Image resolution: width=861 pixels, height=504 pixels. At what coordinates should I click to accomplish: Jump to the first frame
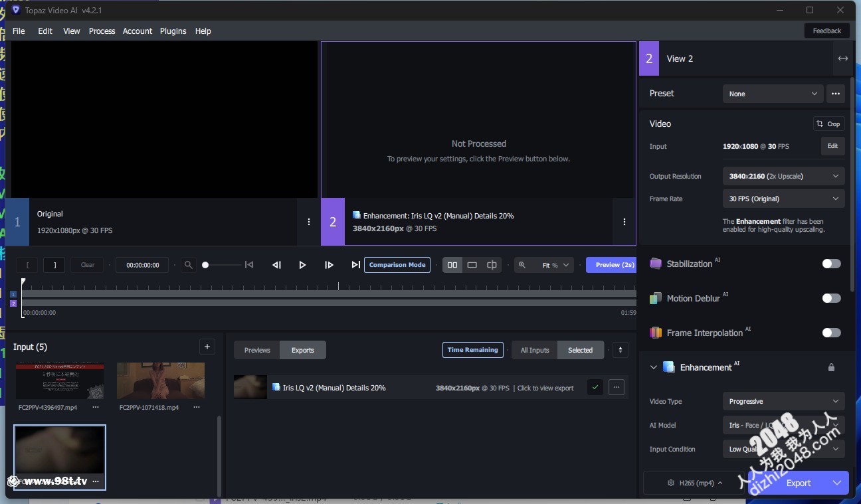point(249,265)
